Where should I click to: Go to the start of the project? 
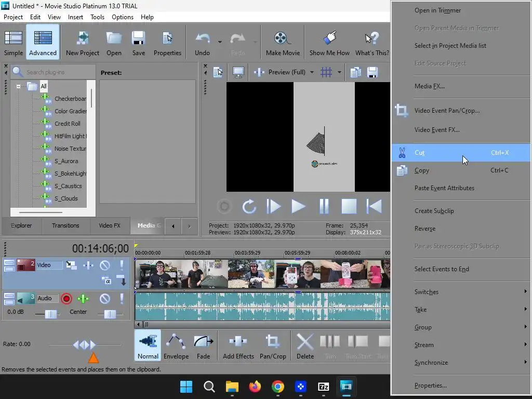(x=374, y=206)
